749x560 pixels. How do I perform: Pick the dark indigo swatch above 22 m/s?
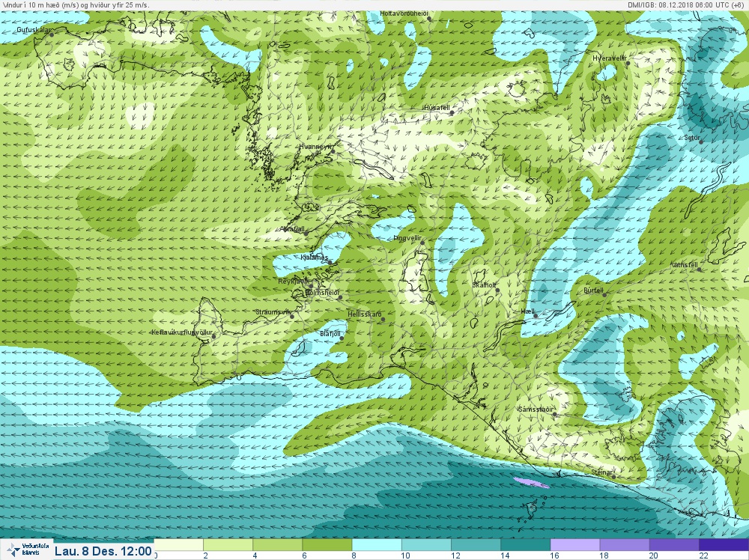click(724, 545)
